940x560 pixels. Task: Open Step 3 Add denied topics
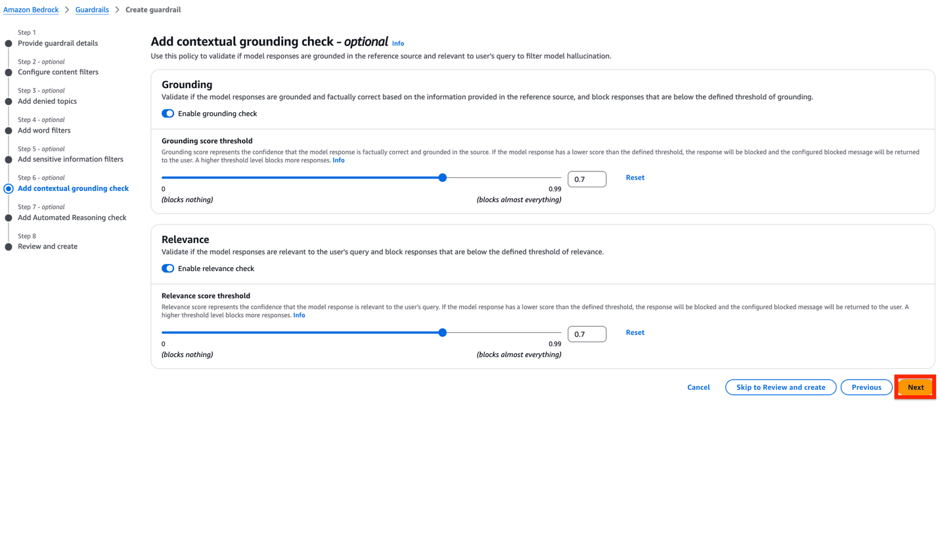pos(47,101)
